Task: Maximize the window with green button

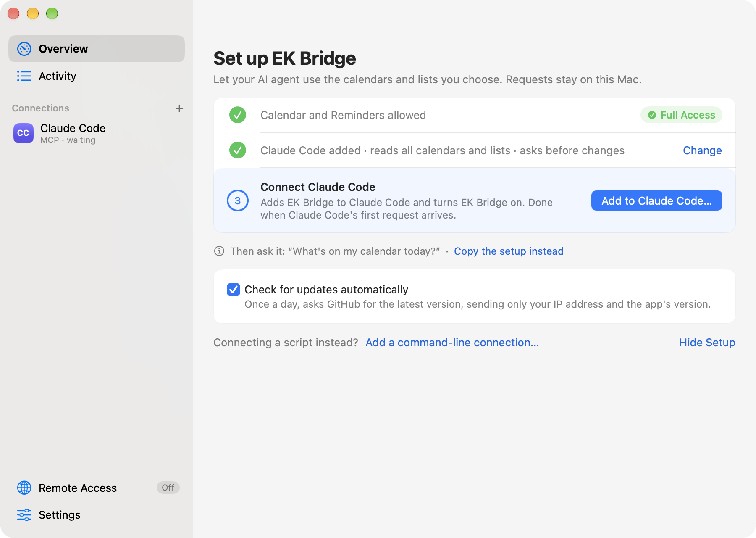Action: point(52,13)
